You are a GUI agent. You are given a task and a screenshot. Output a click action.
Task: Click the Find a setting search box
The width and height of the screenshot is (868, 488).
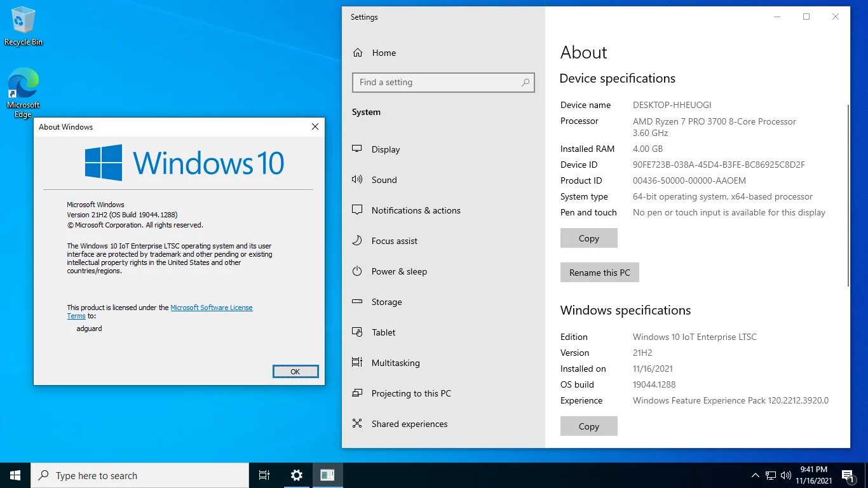pos(444,83)
